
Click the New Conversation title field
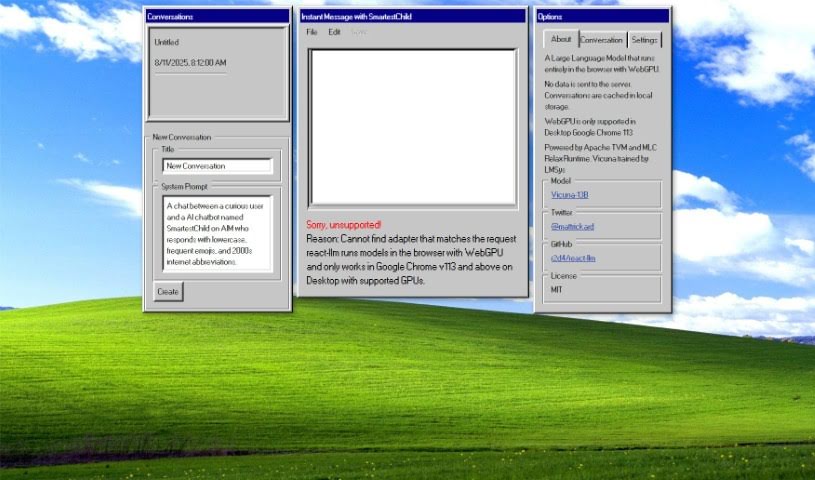coord(217,166)
